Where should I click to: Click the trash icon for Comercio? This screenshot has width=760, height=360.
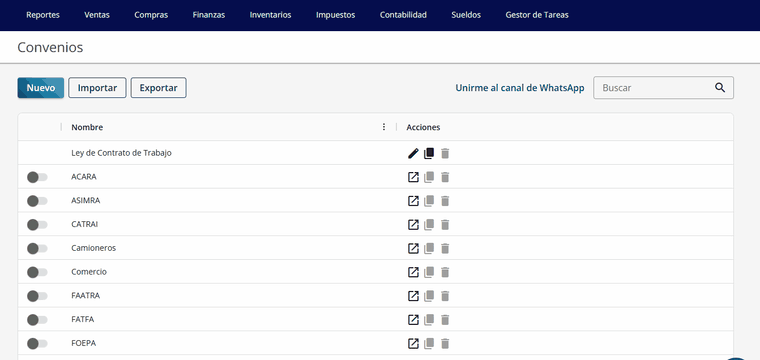(x=445, y=272)
